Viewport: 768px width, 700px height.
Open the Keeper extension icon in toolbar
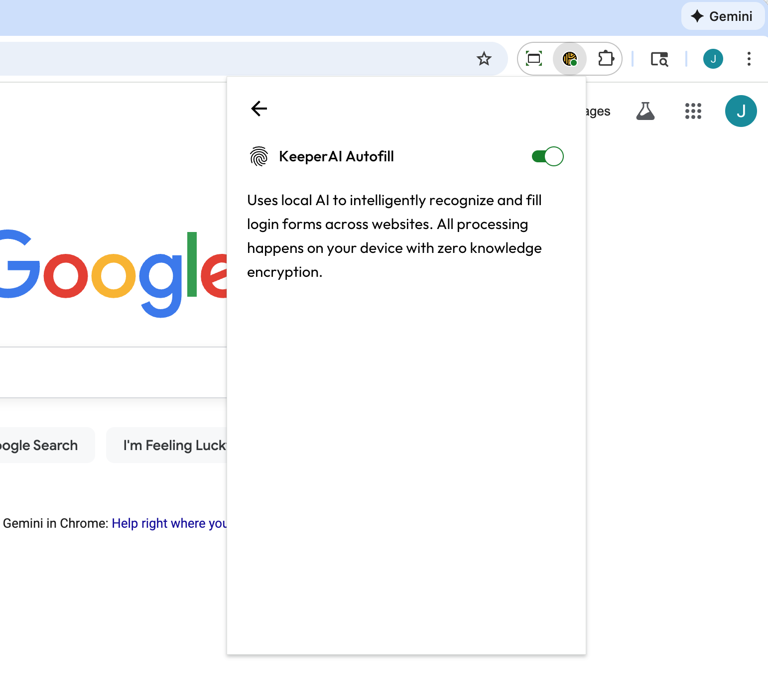(x=569, y=59)
